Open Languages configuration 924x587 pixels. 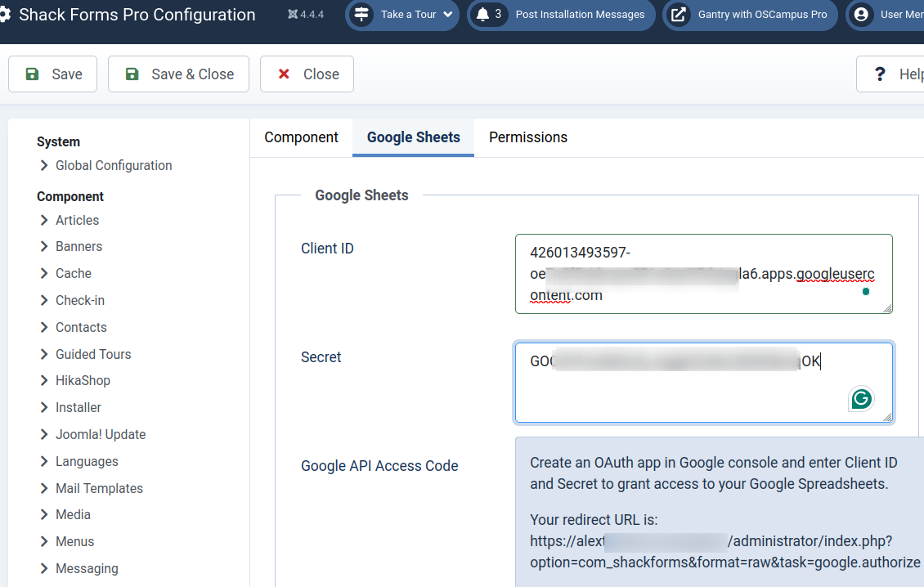pos(87,461)
